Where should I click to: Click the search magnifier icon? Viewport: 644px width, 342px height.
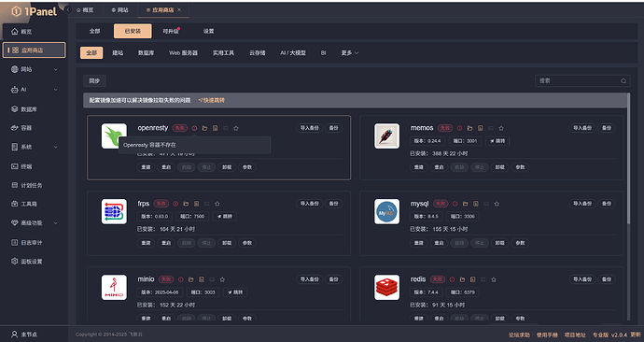623,81
